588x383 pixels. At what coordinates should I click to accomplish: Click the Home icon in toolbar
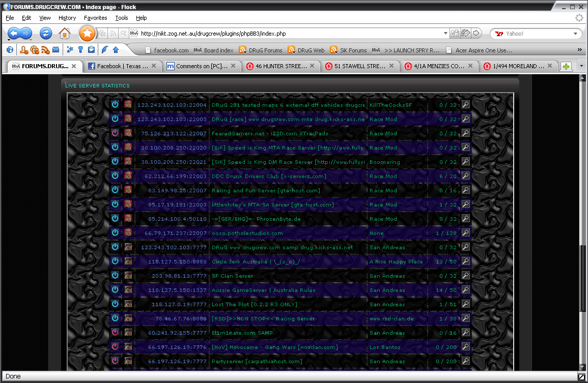(x=65, y=34)
